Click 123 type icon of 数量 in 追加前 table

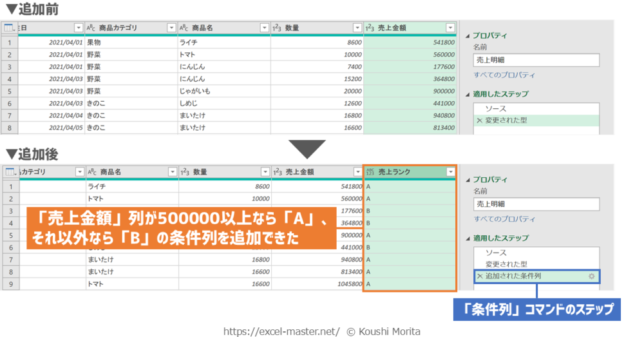(276, 28)
